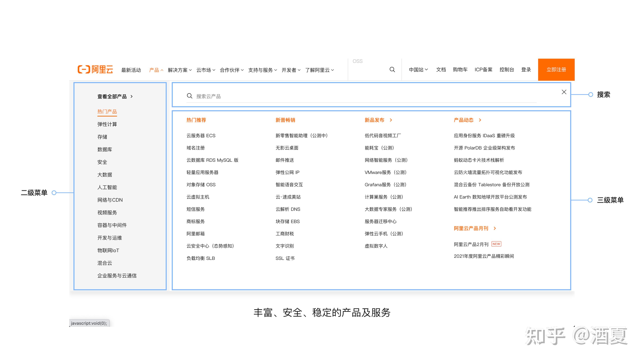Open 阿里云产品2月刊
The height and width of the screenshot is (362, 644).
(x=471, y=244)
